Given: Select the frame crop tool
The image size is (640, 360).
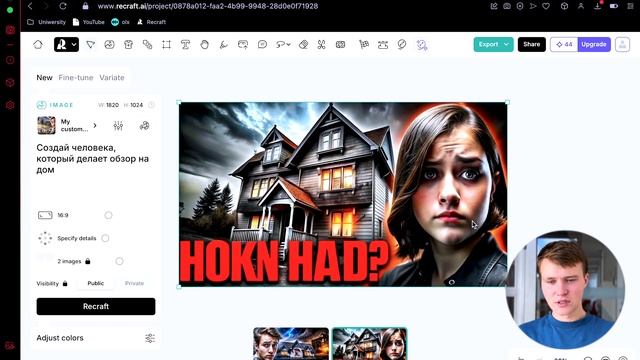Looking at the screenshot, I should pos(166,44).
